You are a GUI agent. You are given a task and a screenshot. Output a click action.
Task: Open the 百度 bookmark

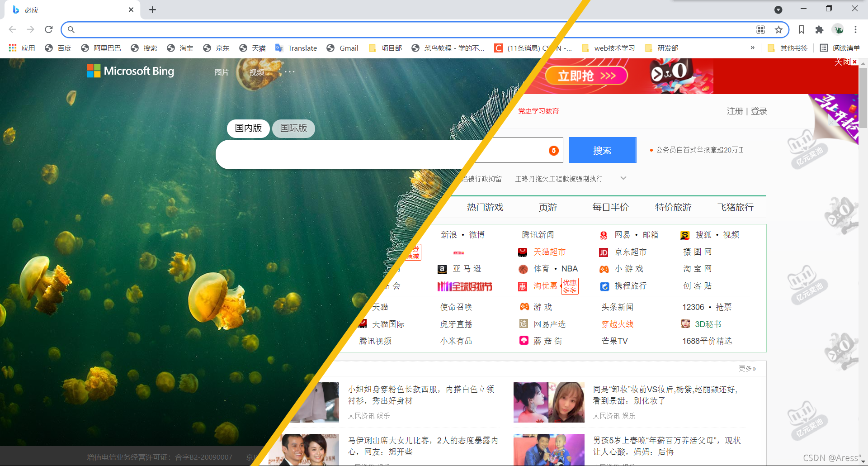(58, 48)
